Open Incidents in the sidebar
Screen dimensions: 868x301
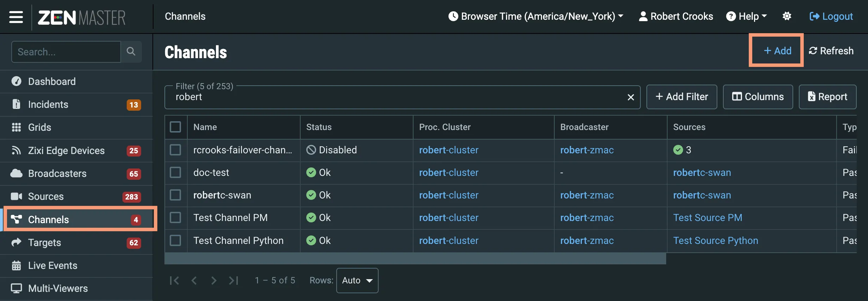point(76,105)
